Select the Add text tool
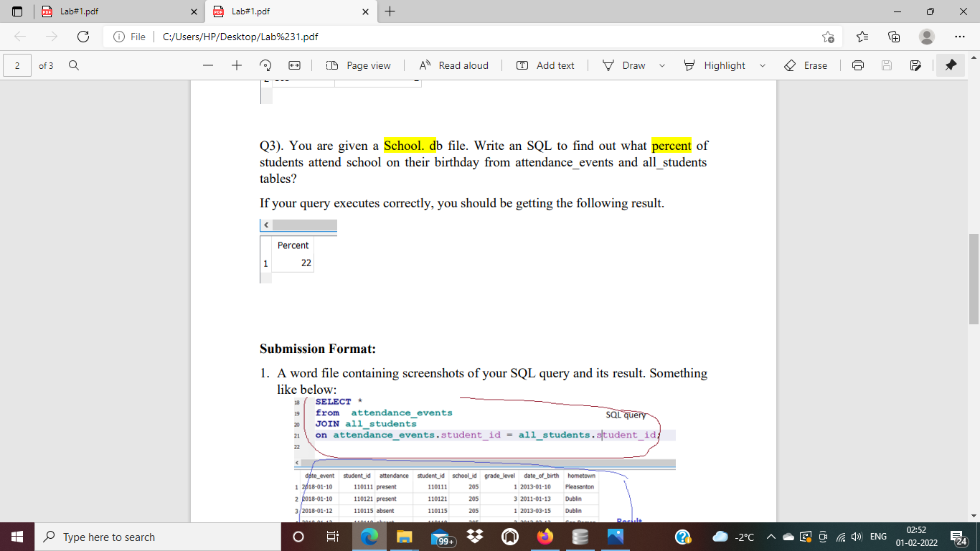The width and height of the screenshot is (980, 551). (545, 65)
